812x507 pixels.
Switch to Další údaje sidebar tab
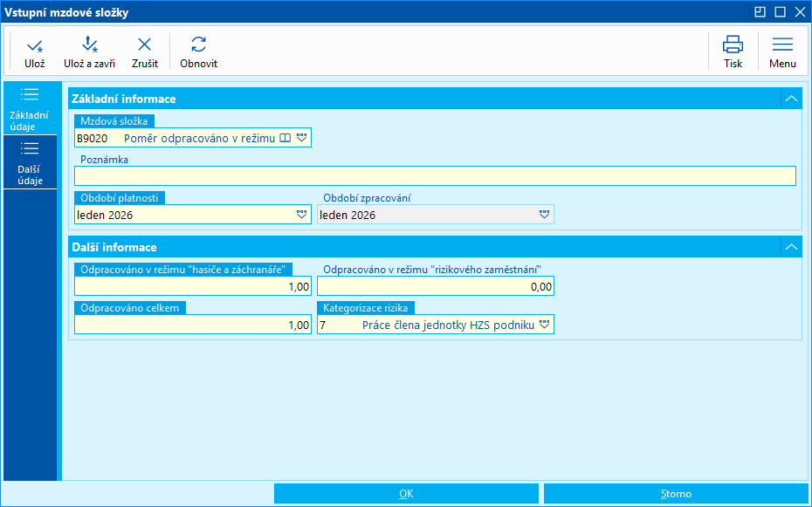30,162
